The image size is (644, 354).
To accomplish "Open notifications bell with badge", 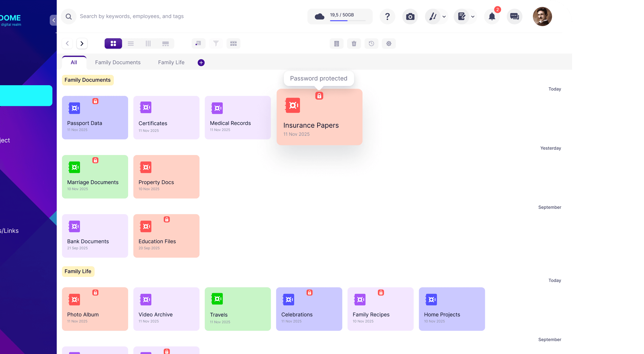I will click(x=492, y=17).
